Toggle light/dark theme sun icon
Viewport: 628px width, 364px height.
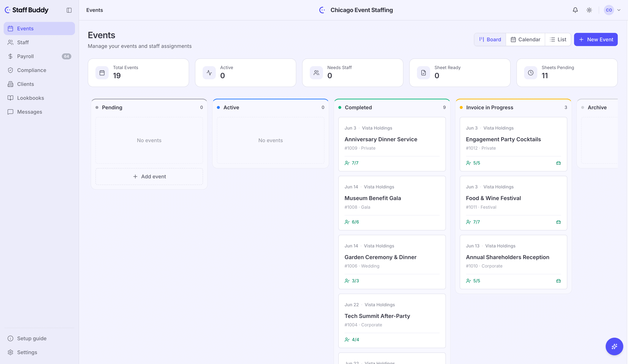(589, 10)
